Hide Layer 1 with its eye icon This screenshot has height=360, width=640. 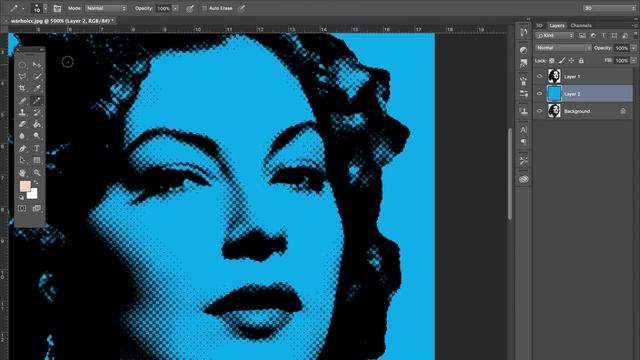(540, 76)
